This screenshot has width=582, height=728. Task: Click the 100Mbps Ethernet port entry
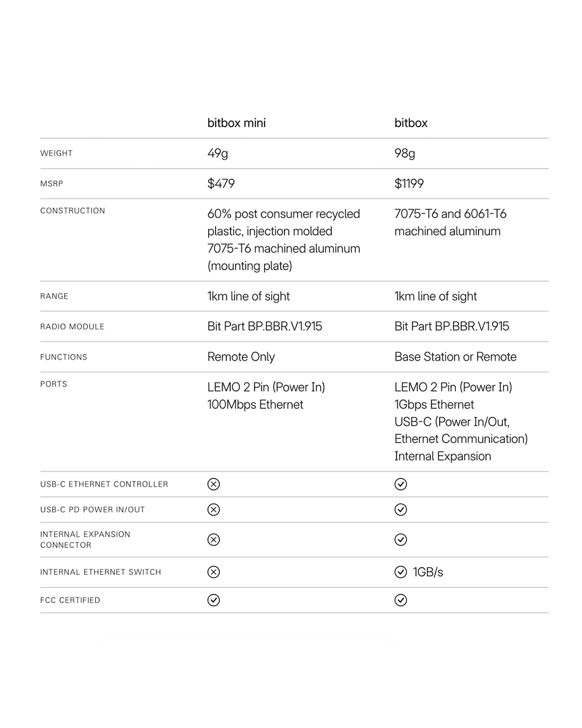(x=255, y=404)
